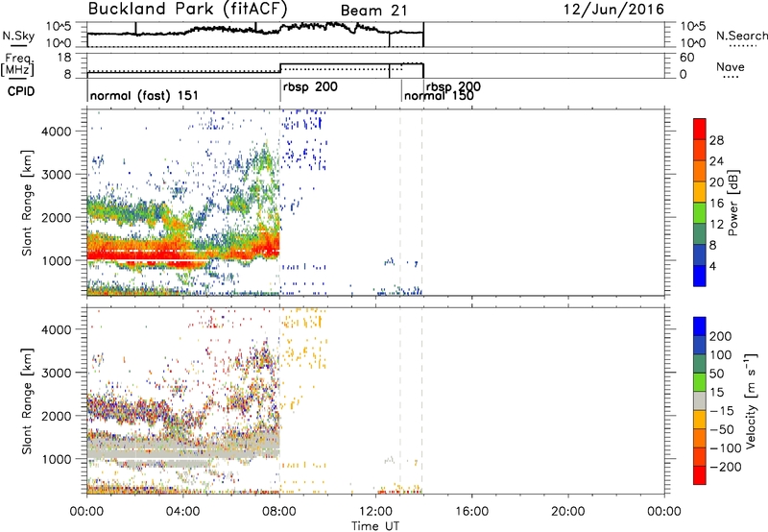Click the '3000' tick on the velocity panel

[x=57, y=373]
